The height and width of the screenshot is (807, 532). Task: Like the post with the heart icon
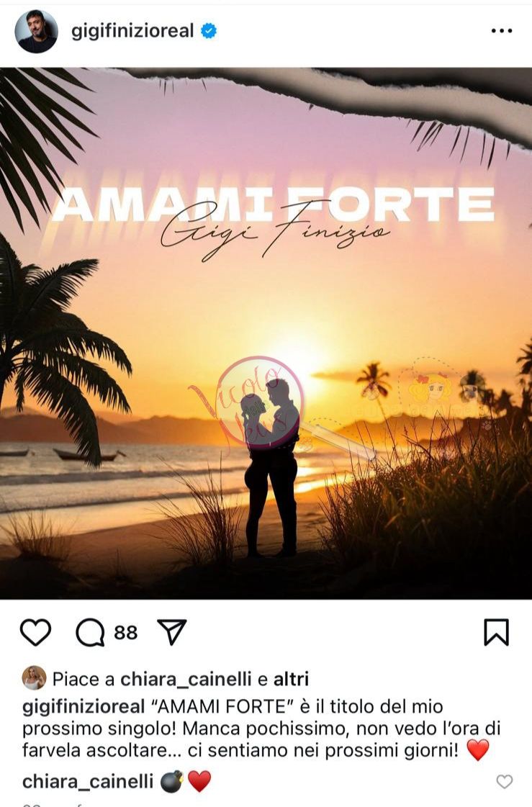pyautogui.click(x=35, y=632)
